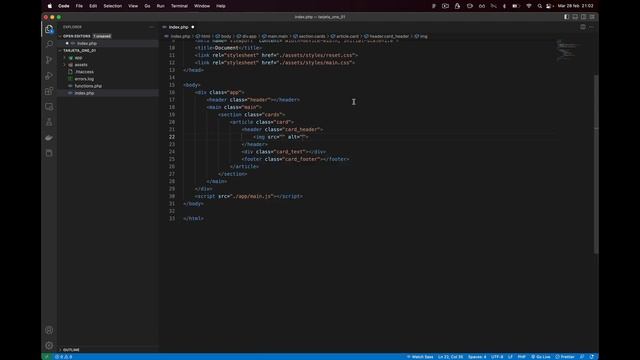Open Wi-Fi menu in macOS menu bar
The image size is (640, 360).
[529, 6]
